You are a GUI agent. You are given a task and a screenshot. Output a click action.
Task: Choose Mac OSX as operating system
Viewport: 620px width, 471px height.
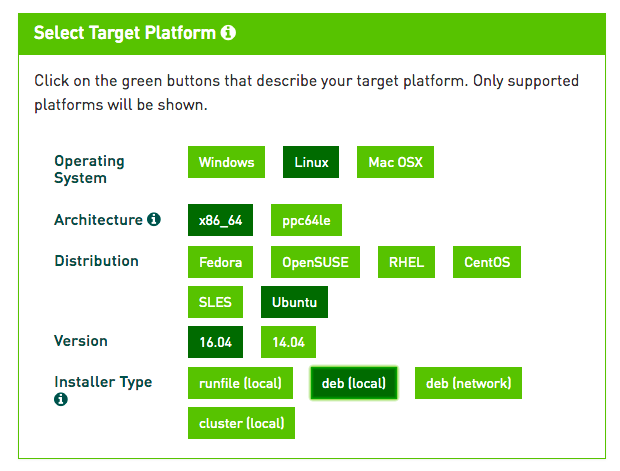395,162
